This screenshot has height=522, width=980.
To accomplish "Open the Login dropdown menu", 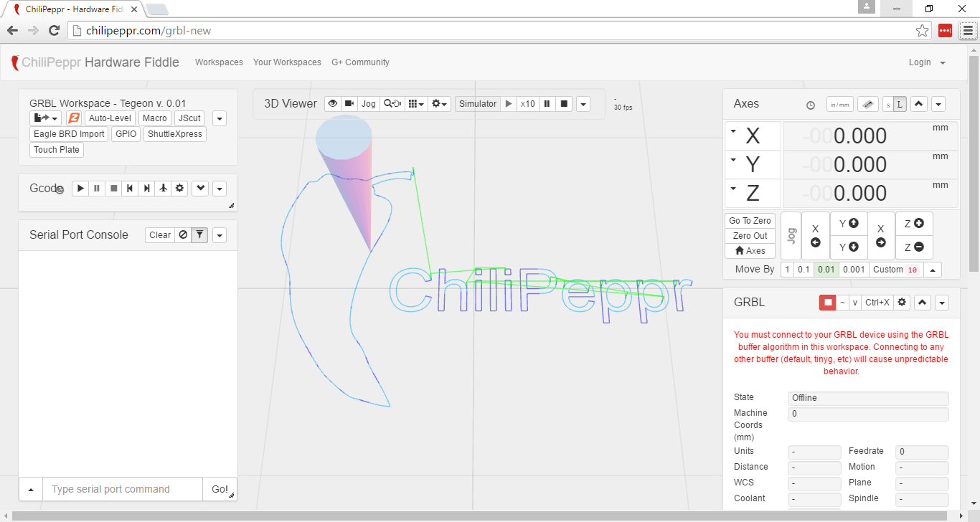I will click(927, 62).
